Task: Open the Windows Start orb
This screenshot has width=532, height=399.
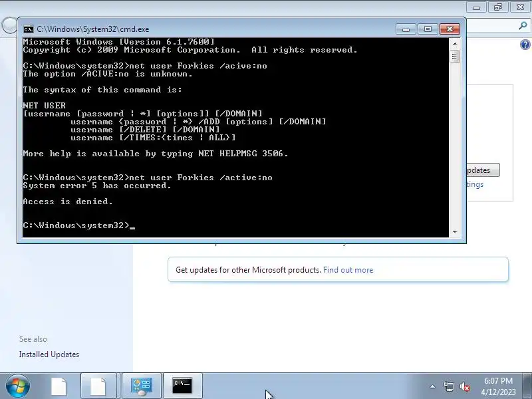Action: point(18,386)
